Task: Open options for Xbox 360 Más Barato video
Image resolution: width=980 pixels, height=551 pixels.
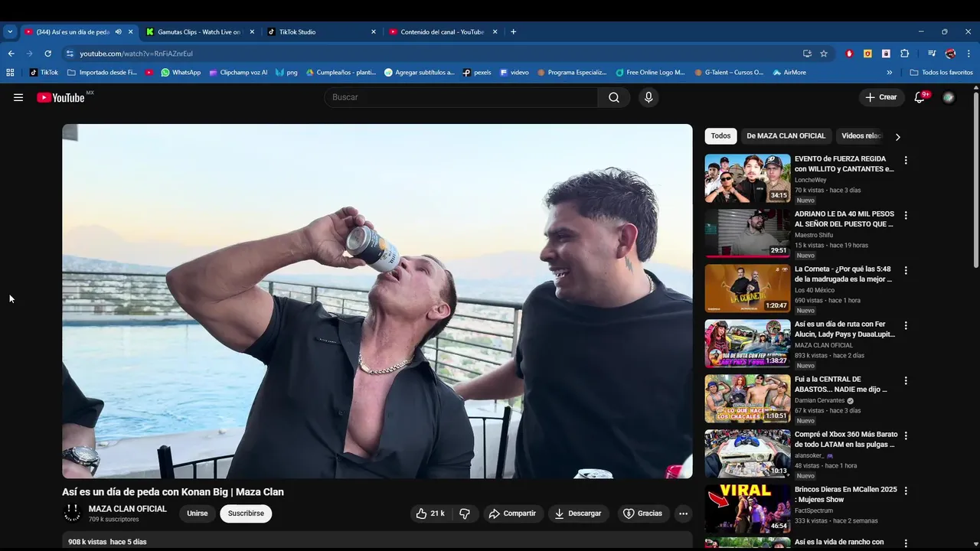Action: point(906,436)
